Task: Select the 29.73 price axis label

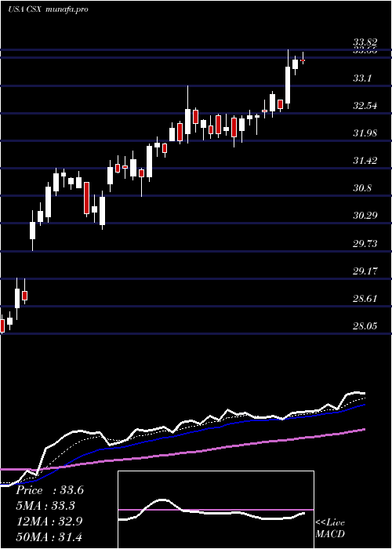Action: pos(365,243)
